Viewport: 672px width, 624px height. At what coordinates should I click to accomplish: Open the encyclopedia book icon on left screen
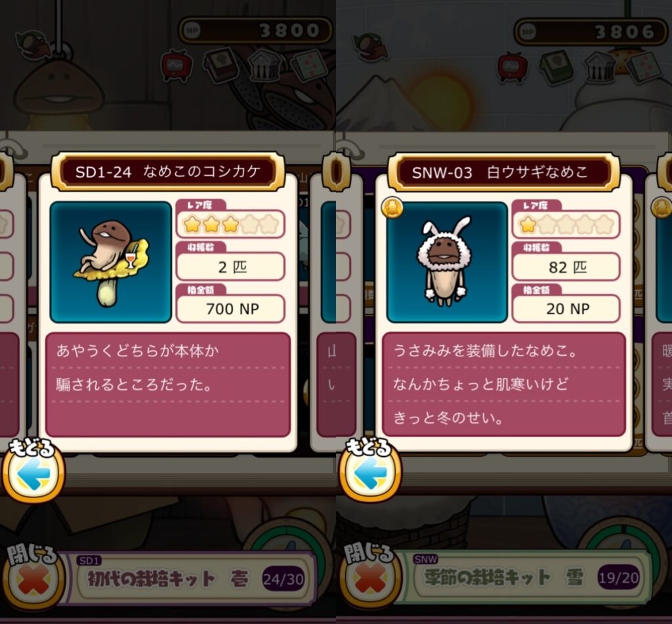click(x=221, y=66)
